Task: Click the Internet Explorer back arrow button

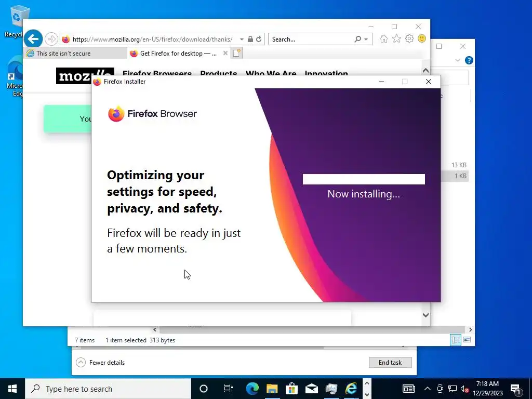Action: [x=33, y=39]
